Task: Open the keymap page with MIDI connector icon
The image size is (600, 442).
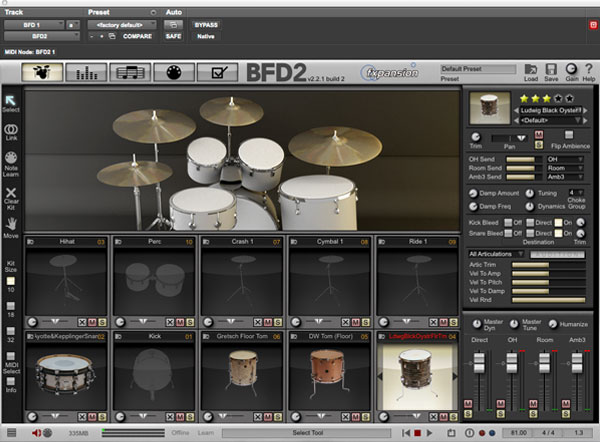Action: (174, 71)
